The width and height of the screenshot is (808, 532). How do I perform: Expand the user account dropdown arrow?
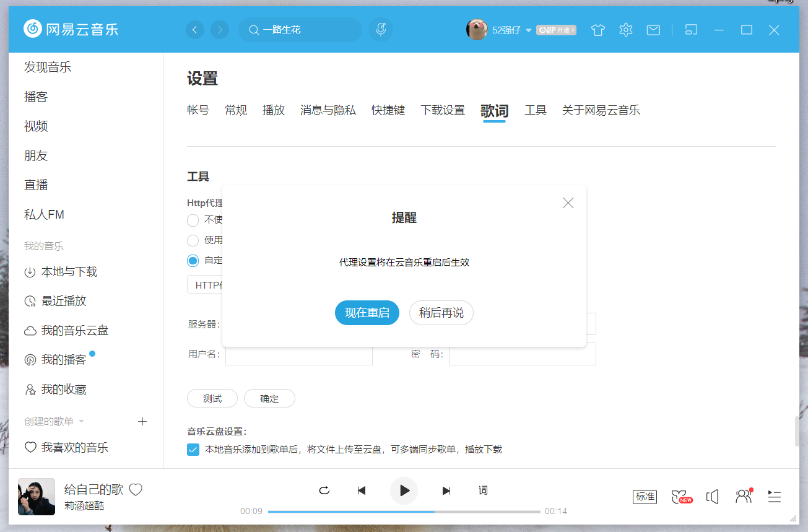point(528,30)
